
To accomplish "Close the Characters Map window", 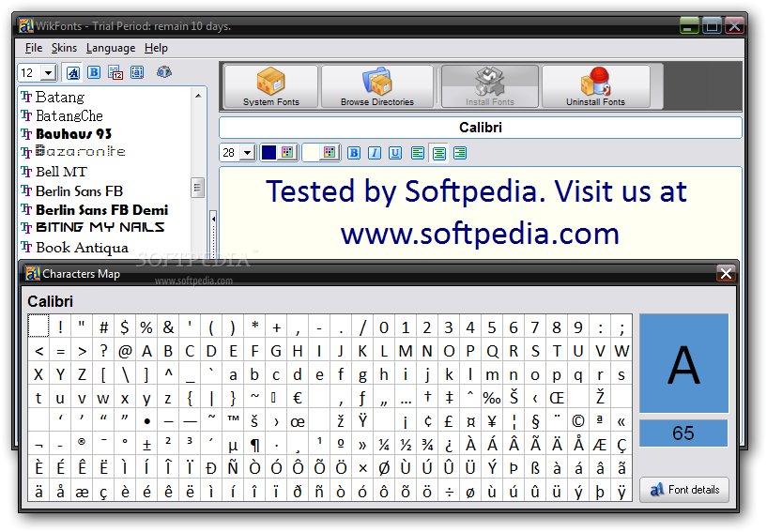I will [x=726, y=273].
